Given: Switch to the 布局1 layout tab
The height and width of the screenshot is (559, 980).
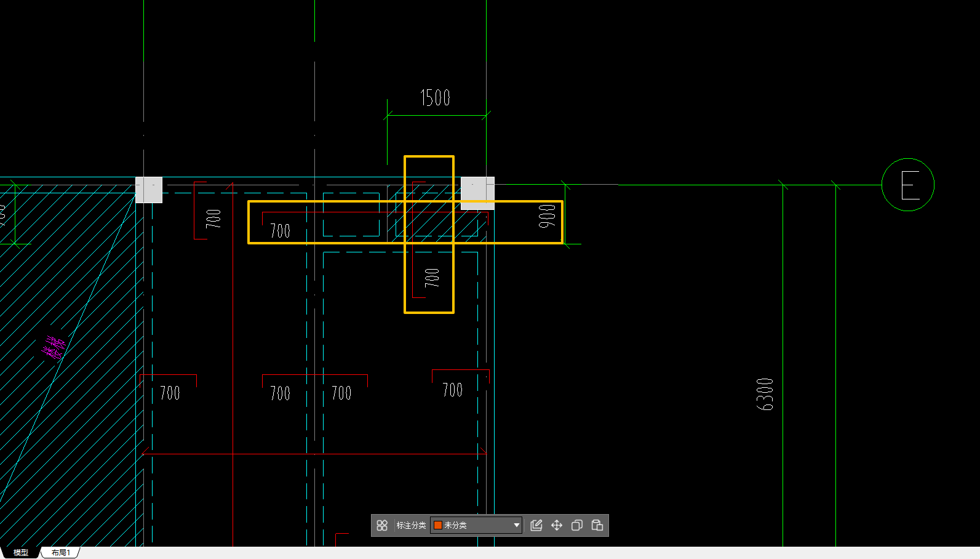Looking at the screenshot, I should (x=61, y=553).
